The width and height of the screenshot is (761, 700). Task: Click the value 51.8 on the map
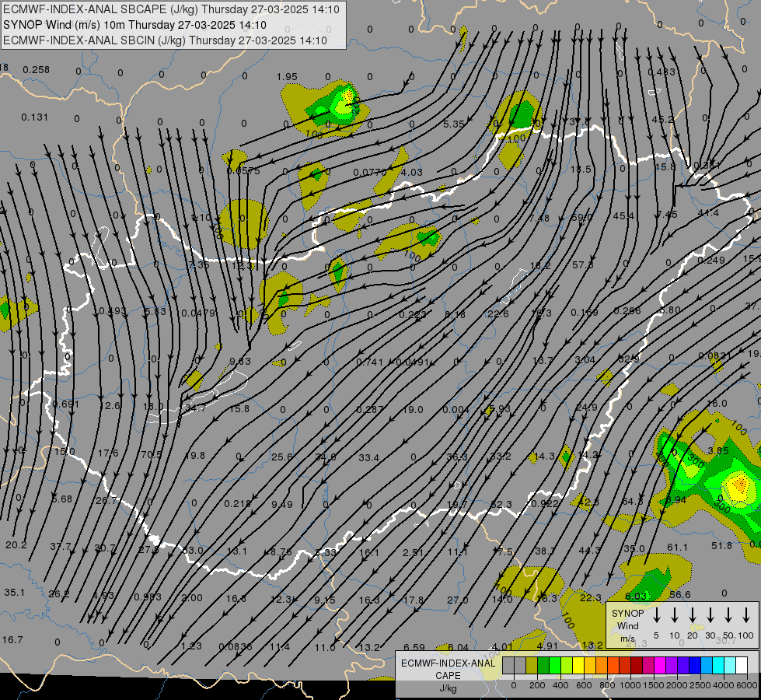(721, 546)
